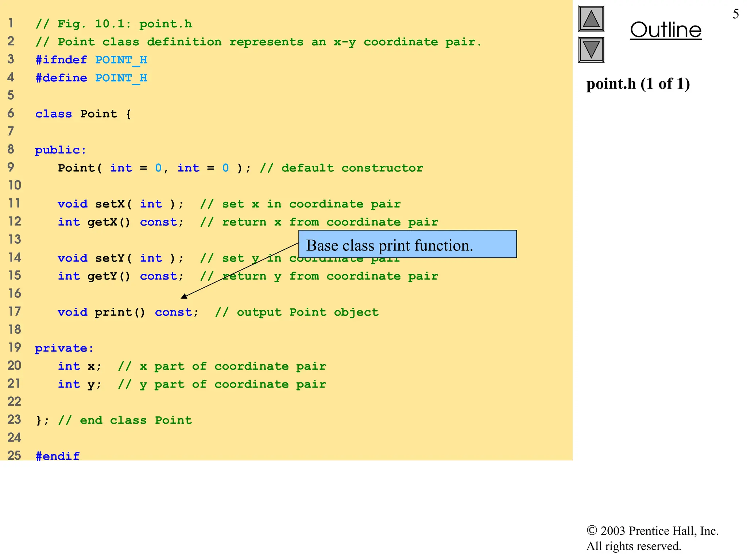Click the getX() function name
Screen dimensions: 747x560
tap(109, 222)
